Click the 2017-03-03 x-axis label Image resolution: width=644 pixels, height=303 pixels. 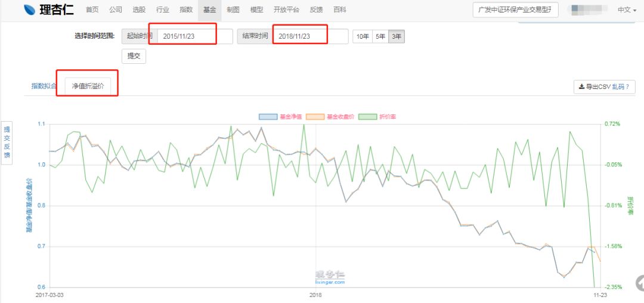49,295
